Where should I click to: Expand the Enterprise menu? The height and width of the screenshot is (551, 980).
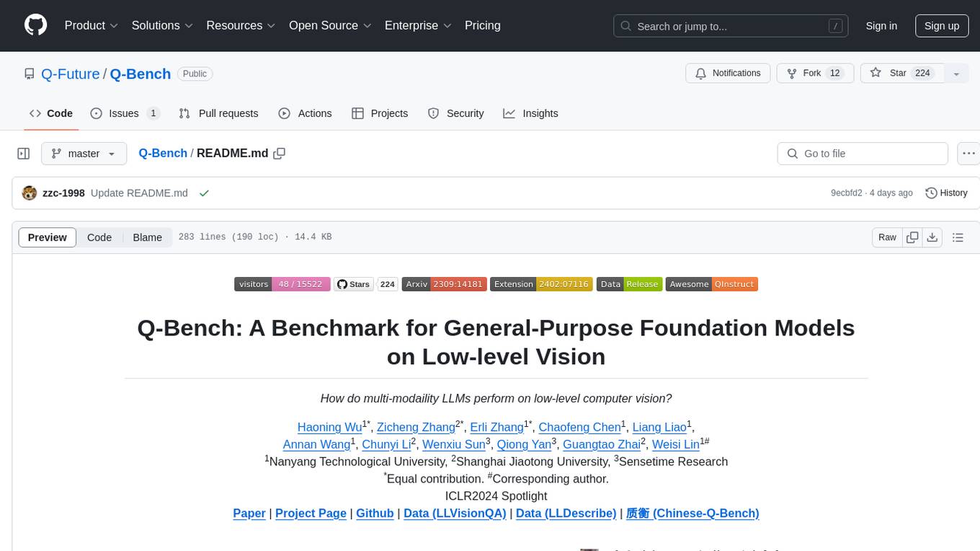418,25
